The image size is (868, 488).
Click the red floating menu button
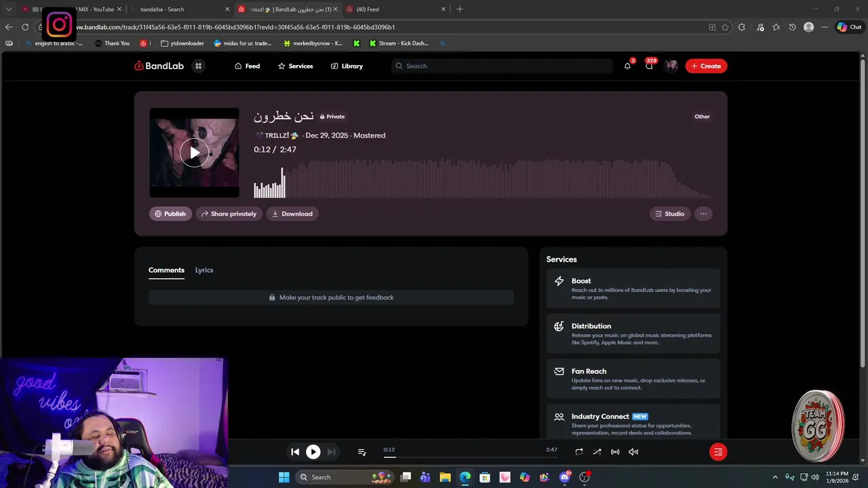(x=718, y=452)
